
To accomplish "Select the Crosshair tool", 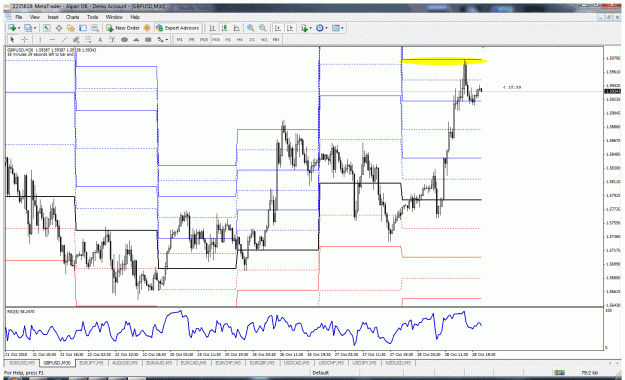I will tap(24, 39).
